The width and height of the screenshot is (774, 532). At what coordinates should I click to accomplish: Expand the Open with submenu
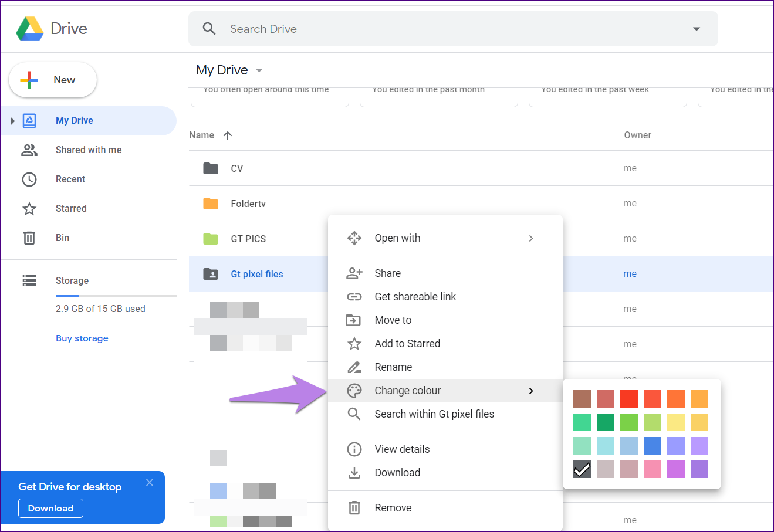(397, 238)
